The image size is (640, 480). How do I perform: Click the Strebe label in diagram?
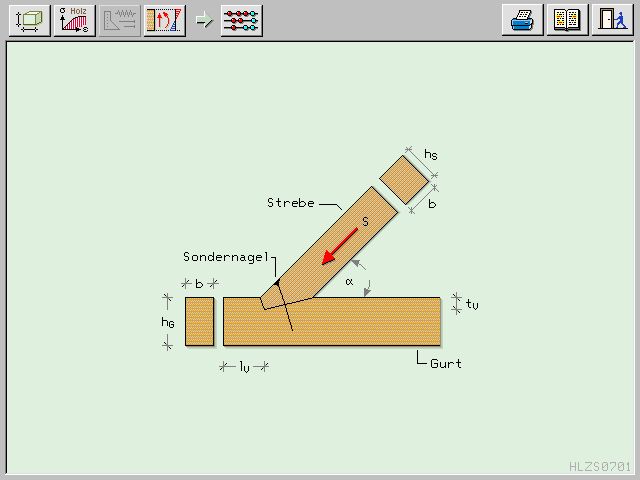click(x=290, y=203)
